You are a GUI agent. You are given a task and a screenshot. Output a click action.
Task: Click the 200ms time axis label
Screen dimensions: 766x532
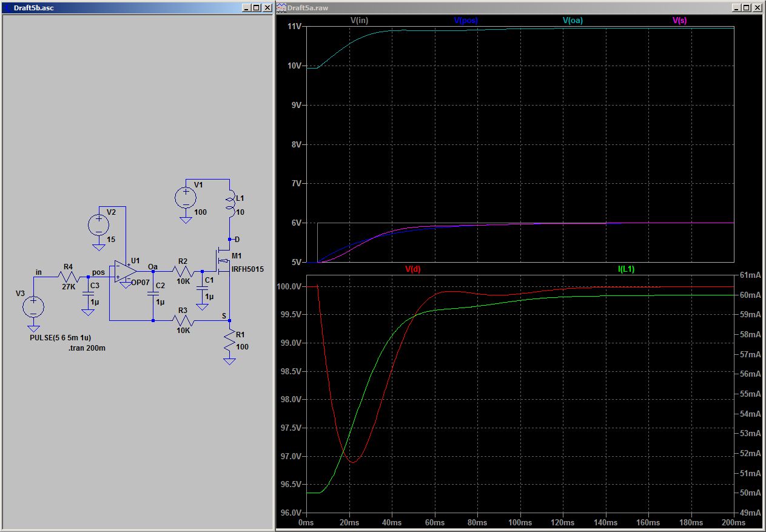click(x=734, y=522)
